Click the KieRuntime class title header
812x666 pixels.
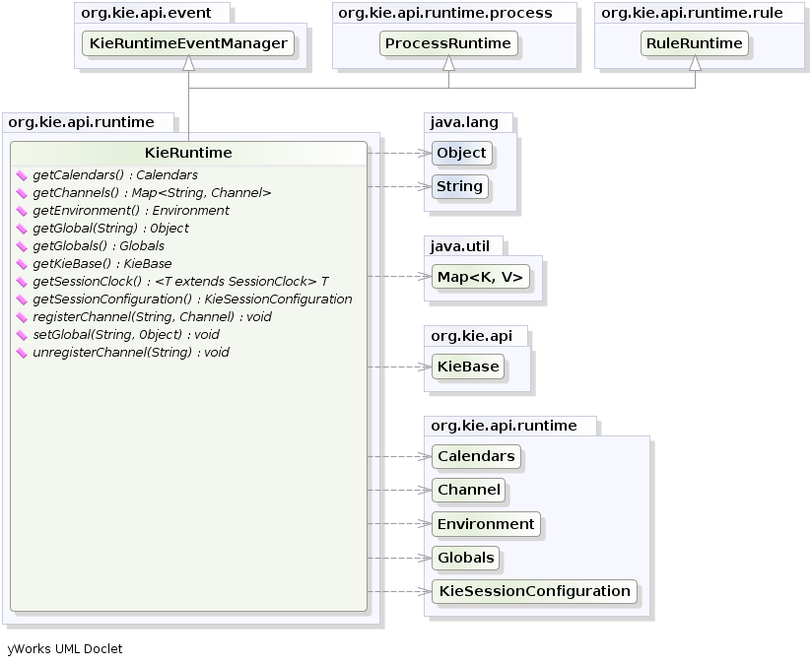(188, 153)
